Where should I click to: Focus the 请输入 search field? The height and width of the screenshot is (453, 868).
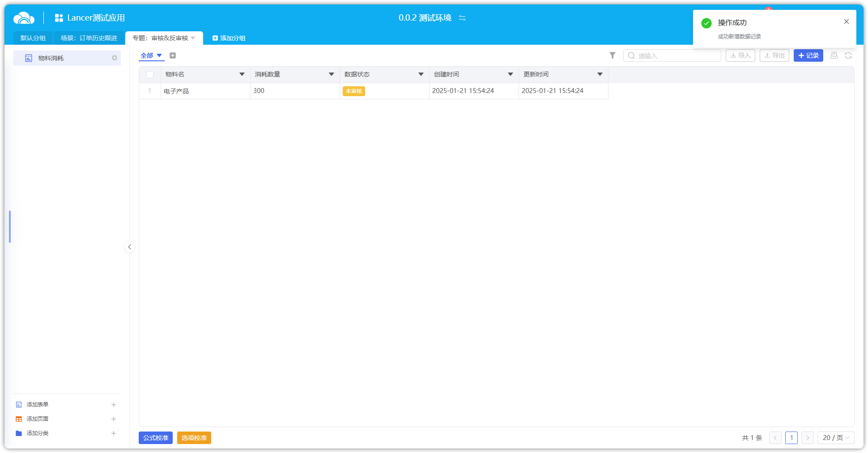[672, 55]
